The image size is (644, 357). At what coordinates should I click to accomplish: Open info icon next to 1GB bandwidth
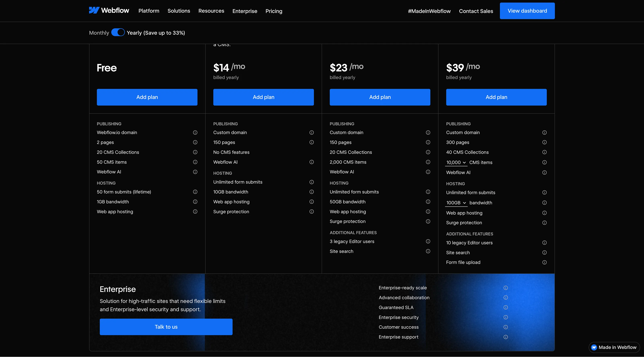click(195, 201)
